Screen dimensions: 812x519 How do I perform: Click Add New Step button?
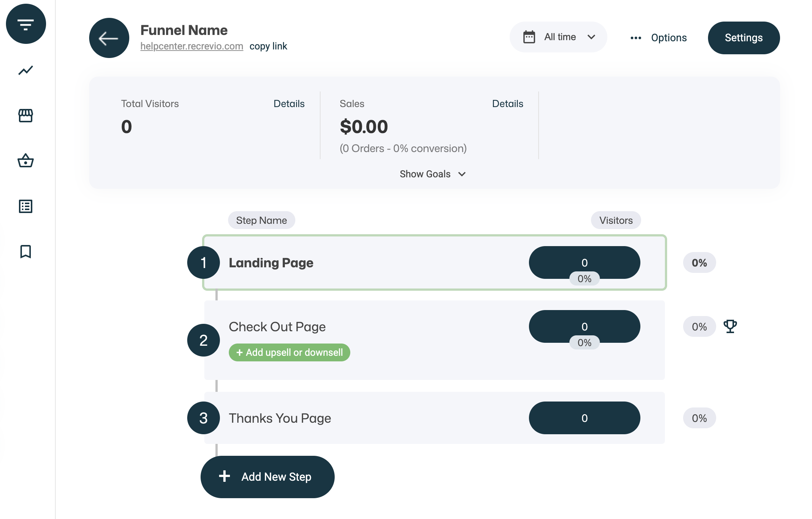coord(267,477)
